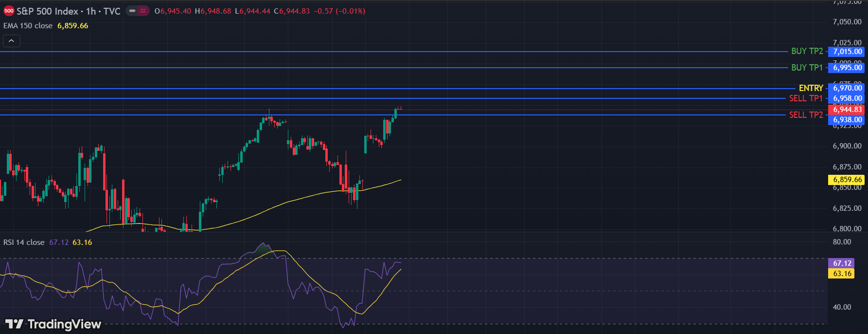
Task: Click the pink approximate-sign data mode icon
Action: (143, 11)
